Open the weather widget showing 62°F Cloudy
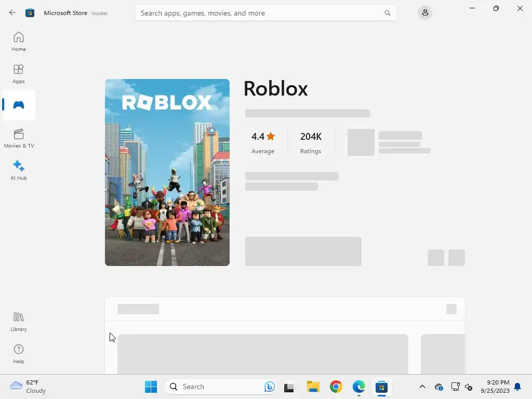This screenshot has width=532, height=399. click(x=28, y=387)
